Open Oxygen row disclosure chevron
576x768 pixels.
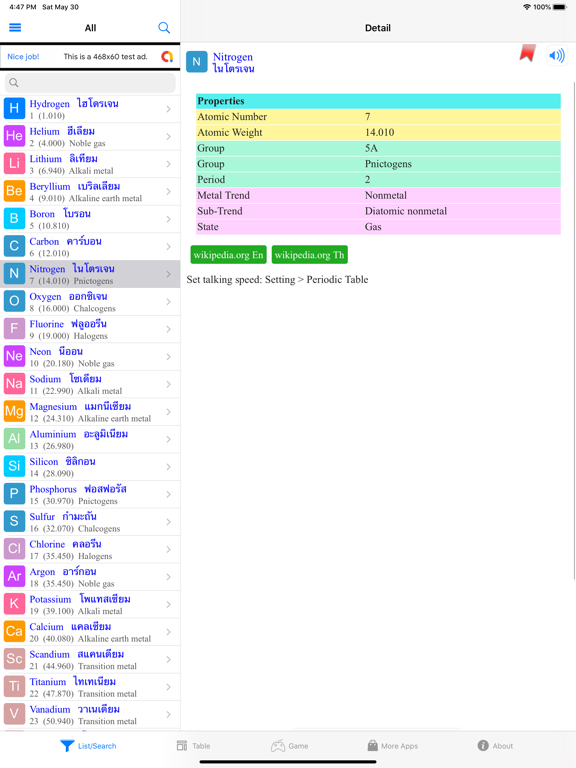[x=168, y=301]
